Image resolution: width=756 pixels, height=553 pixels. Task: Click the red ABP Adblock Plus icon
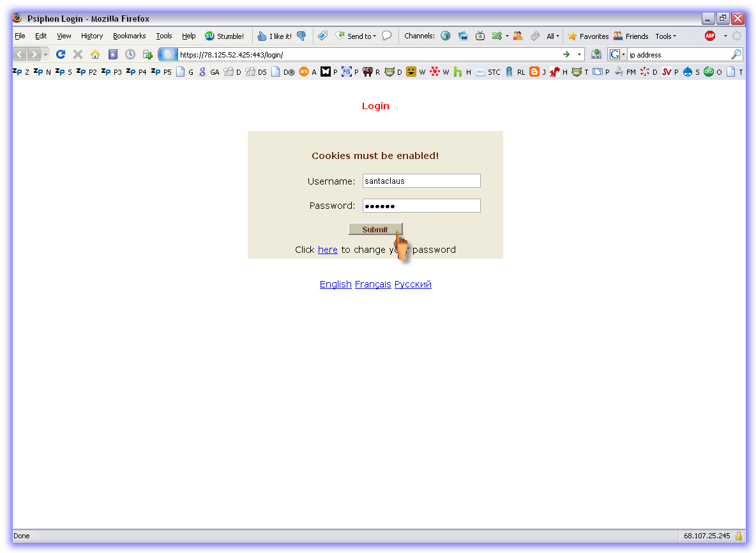click(x=710, y=36)
